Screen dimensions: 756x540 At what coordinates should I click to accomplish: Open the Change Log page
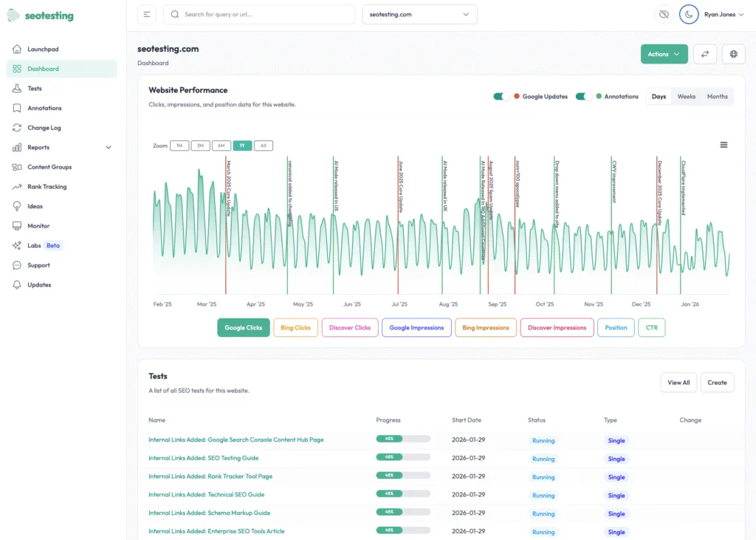click(45, 127)
